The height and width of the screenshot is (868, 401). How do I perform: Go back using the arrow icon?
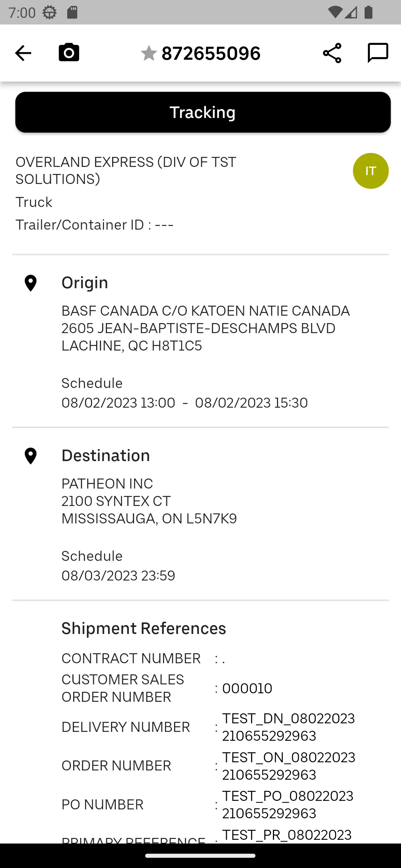pyautogui.click(x=23, y=53)
